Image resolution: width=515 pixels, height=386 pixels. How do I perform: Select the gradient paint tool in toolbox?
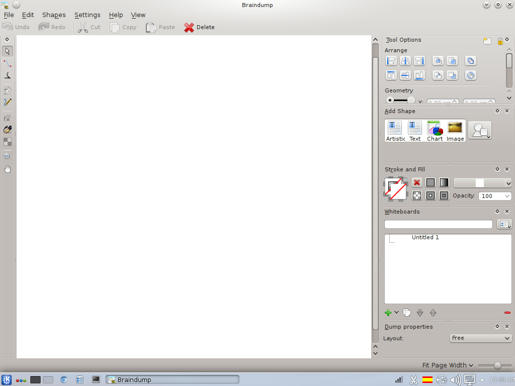[7, 129]
